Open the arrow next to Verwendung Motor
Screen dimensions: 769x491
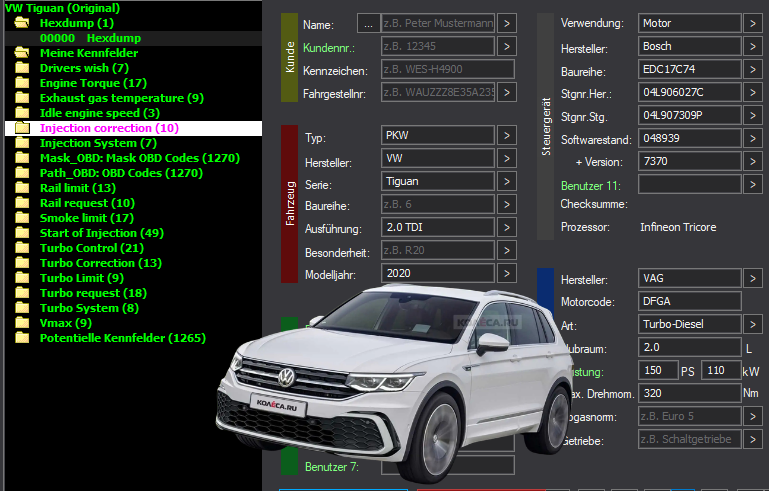pos(753,23)
